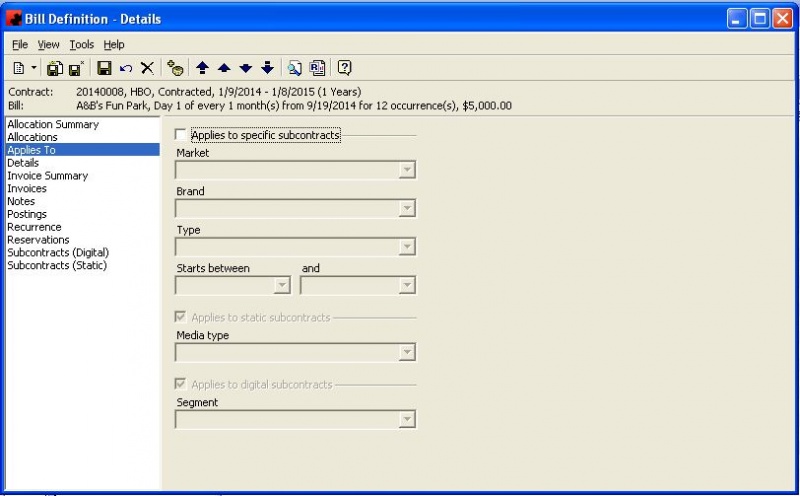Enable Applies to specific subcontracts checkbox
Viewport: 800px width, 496px height.
(x=181, y=135)
